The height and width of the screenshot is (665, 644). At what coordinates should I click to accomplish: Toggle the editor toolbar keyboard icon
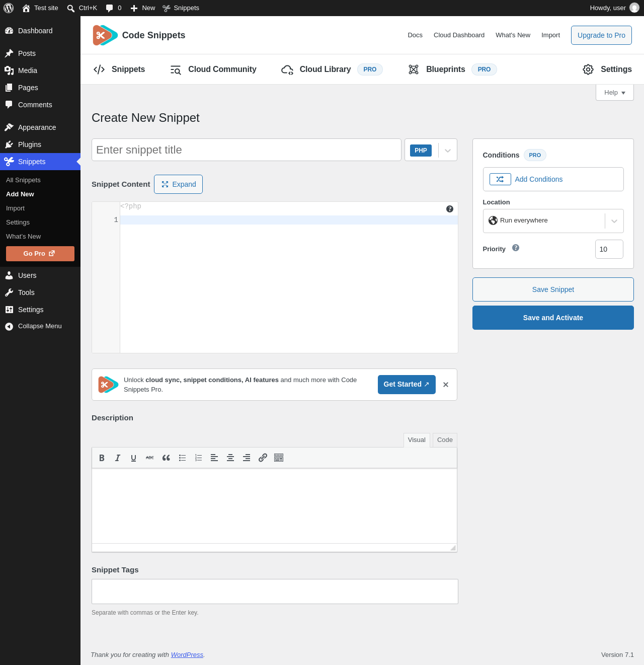point(279,458)
